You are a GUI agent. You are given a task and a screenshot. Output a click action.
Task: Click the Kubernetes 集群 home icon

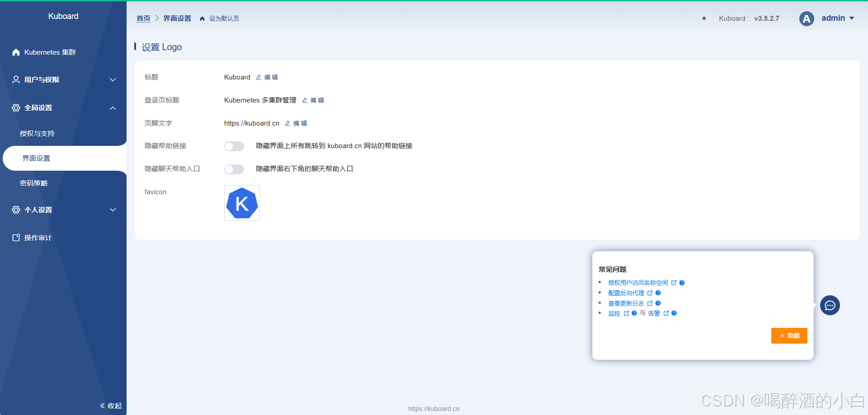pyautogui.click(x=16, y=52)
